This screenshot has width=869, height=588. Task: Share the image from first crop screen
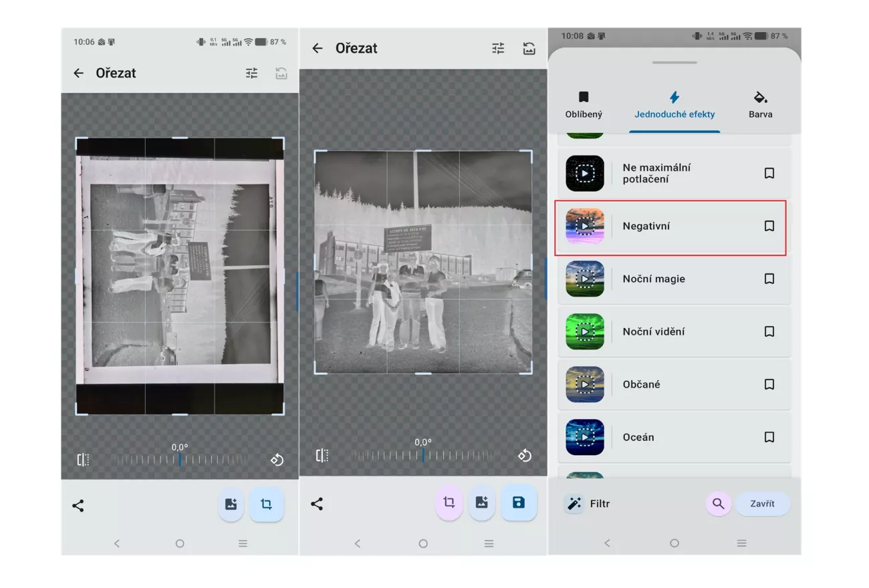(x=78, y=505)
